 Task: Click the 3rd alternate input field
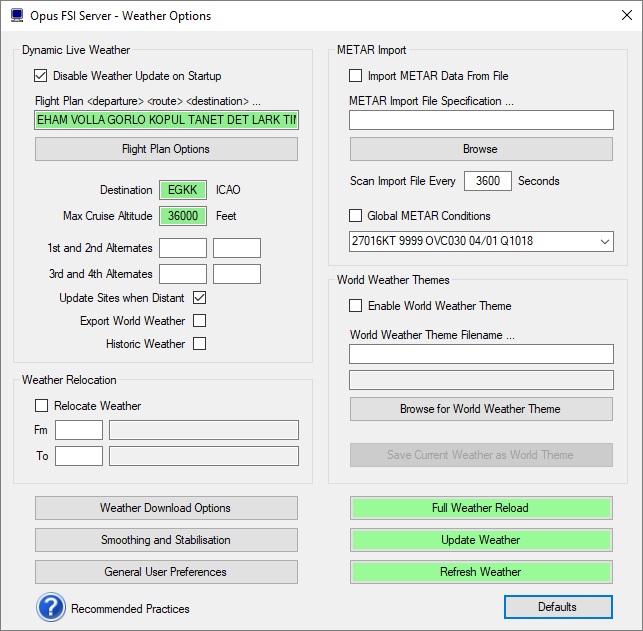point(183,274)
